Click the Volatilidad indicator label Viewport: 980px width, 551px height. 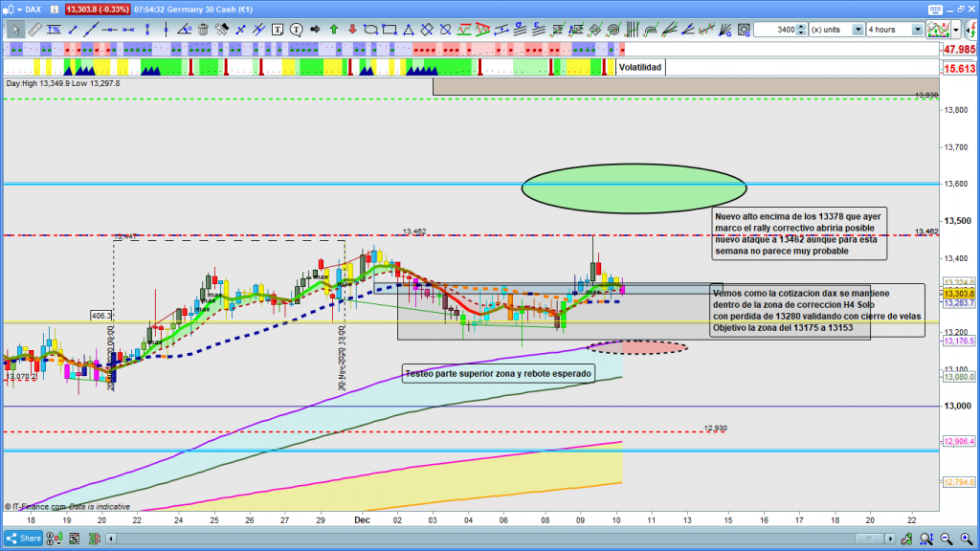pos(639,68)
